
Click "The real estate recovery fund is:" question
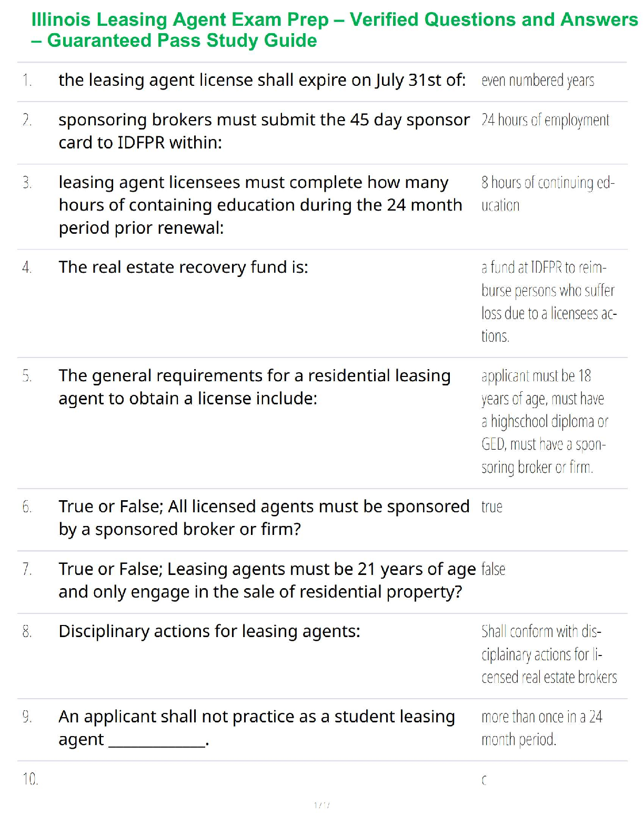183,267
